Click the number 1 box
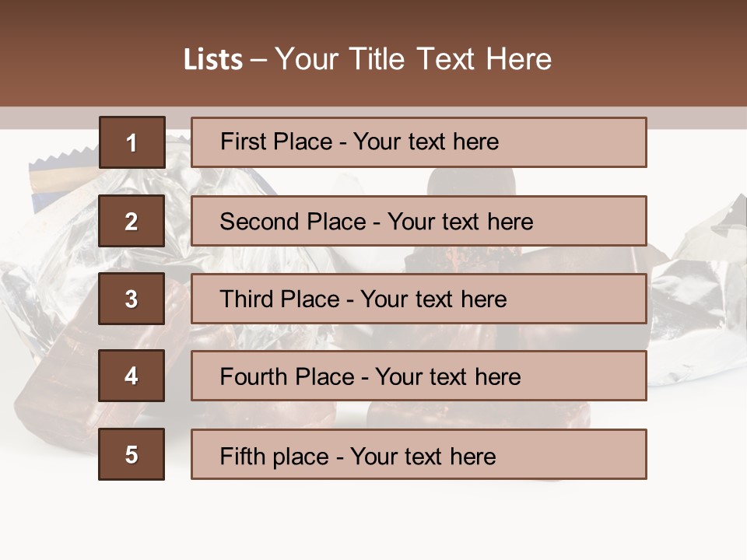This screenshot has width=747, height=560. (132, 142)
